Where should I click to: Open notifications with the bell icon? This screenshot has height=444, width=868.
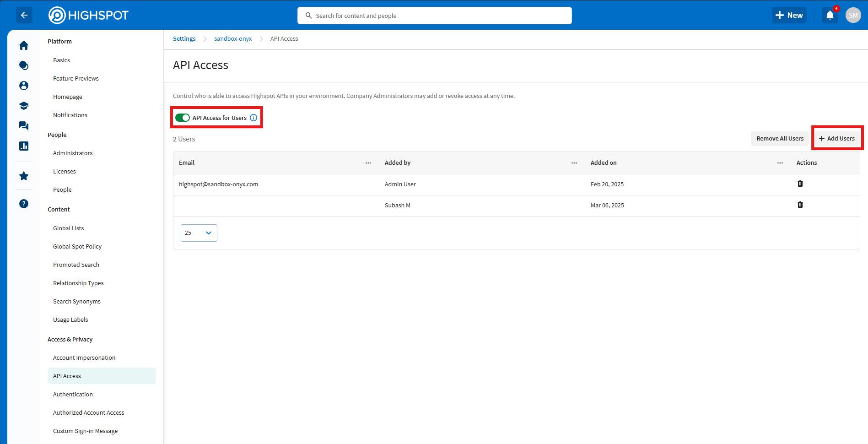[x=830, y=15]
